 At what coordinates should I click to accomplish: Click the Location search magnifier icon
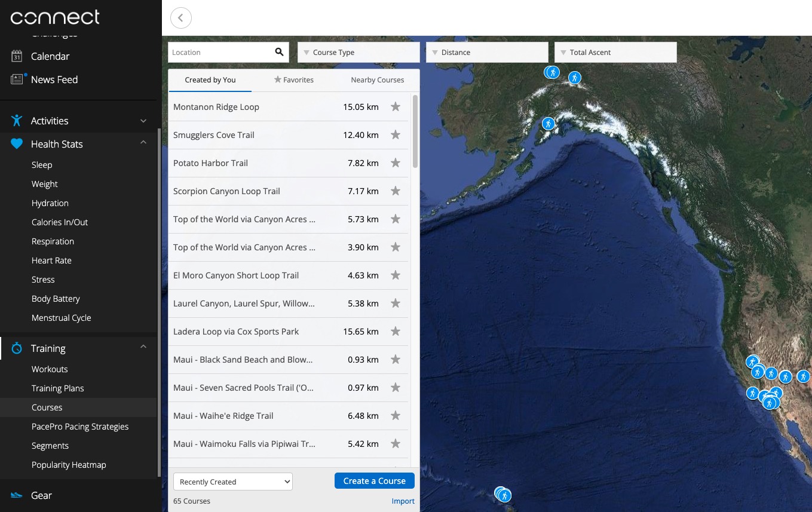[x=279, y=52]
